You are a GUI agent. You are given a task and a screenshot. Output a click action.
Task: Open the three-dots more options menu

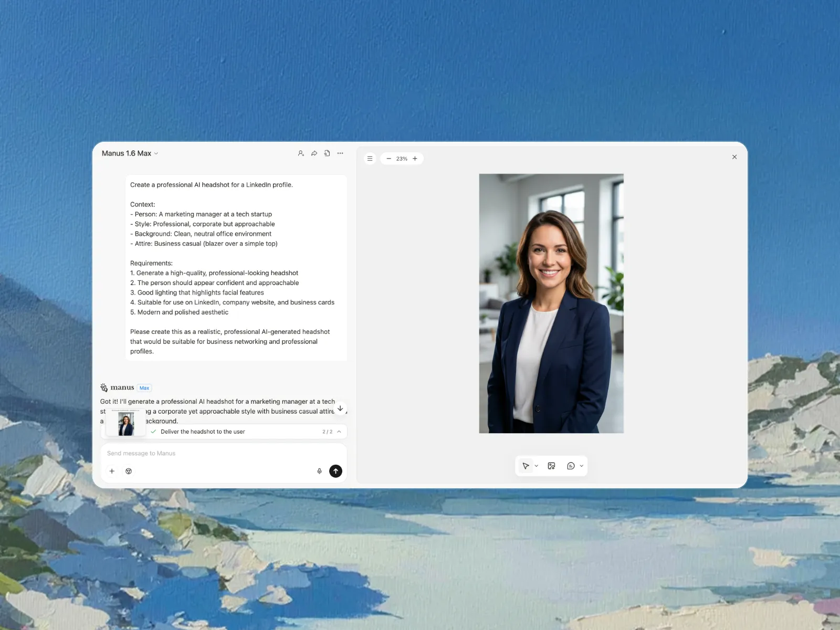pyautogui.click(x=340, y=153)
